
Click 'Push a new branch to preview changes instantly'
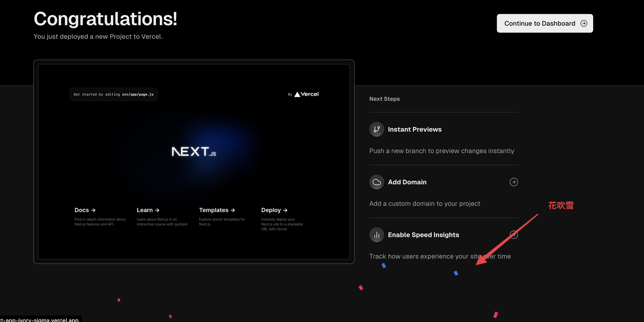coord(442,151)
